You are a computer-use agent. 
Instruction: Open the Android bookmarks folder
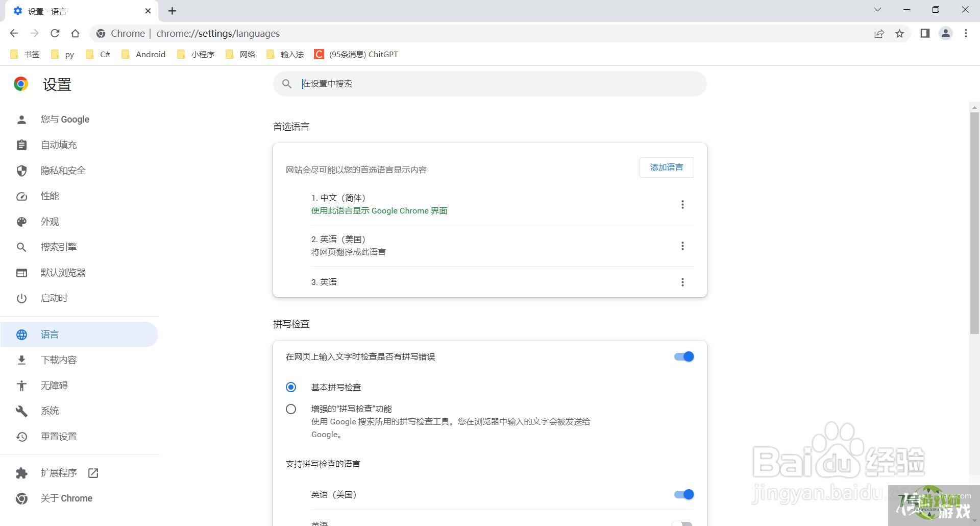point(143,54)
